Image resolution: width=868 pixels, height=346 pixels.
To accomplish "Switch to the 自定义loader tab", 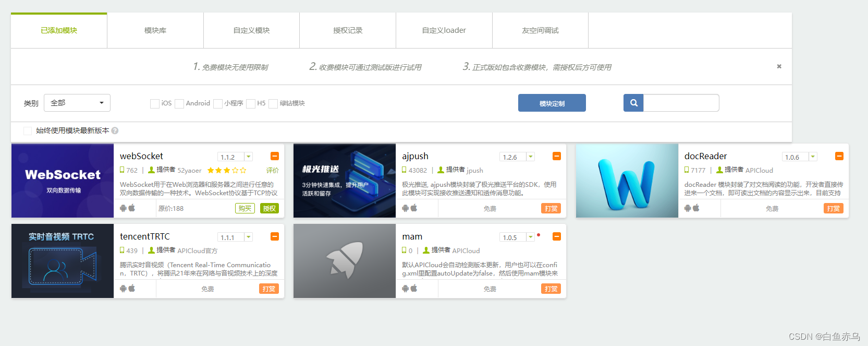I will [444, 30].
